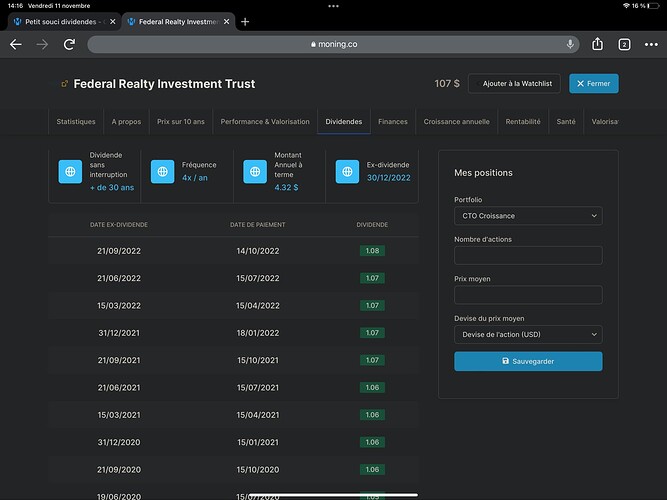This screenshot has height=500, width=667.
Task: Select the Dividendes tab
Action: [x=344, y=122]
